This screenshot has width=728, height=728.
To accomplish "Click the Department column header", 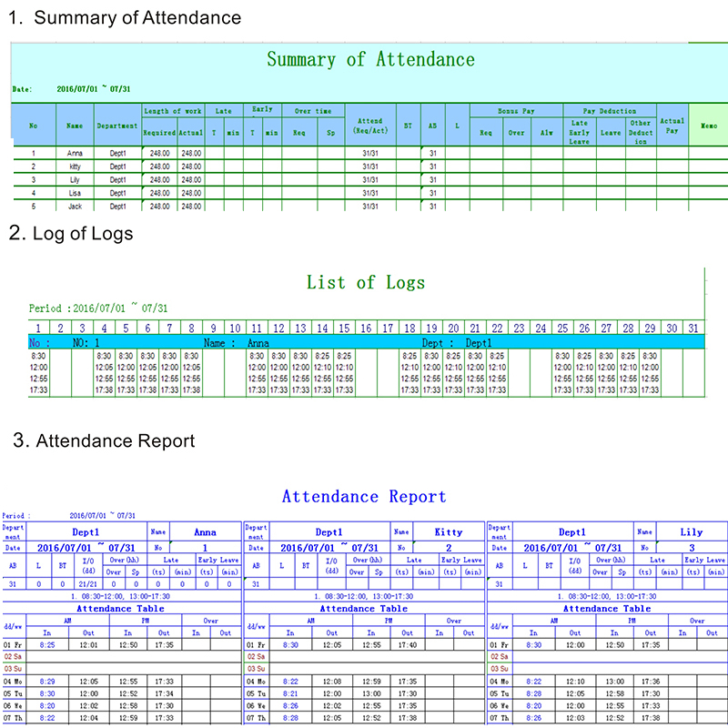I will click(x=116, y=126).
